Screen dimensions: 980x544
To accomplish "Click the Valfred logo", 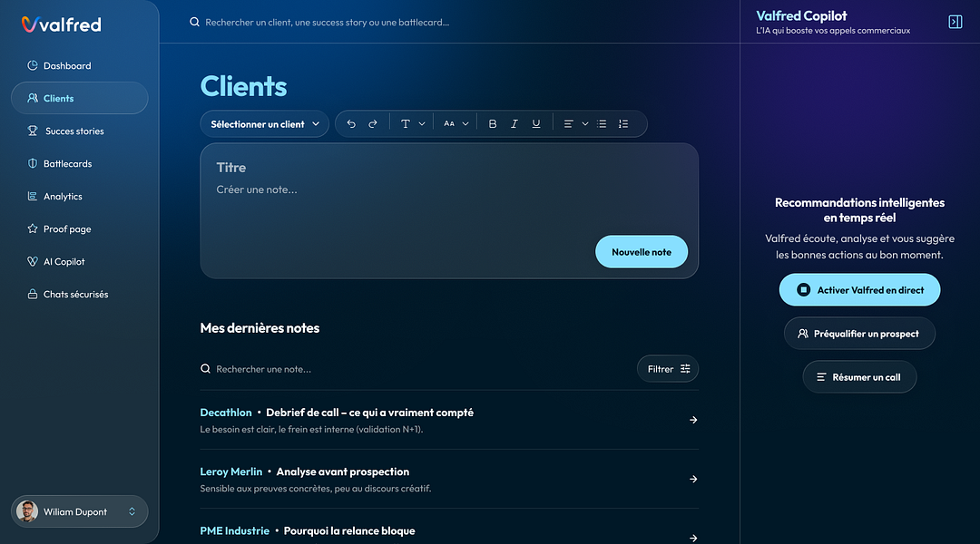I will pyautogui.click(x=61, y=24).
